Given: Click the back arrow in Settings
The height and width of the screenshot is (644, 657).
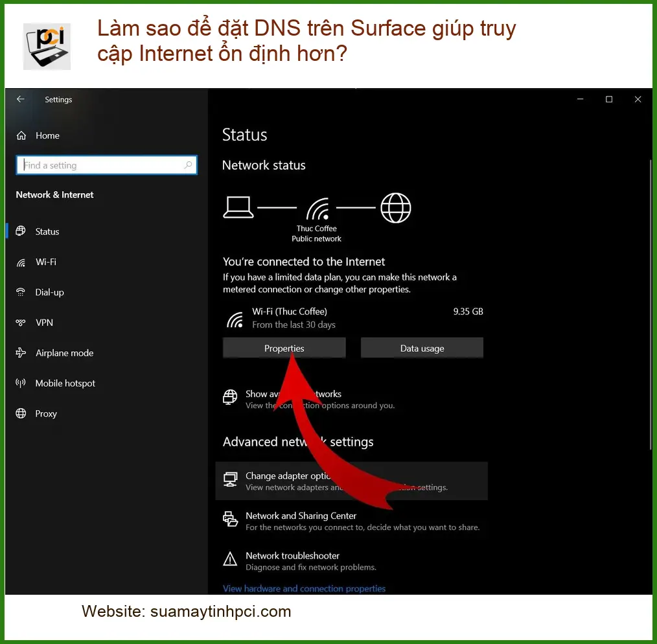Looking at the screenshot, I should 20,99.
